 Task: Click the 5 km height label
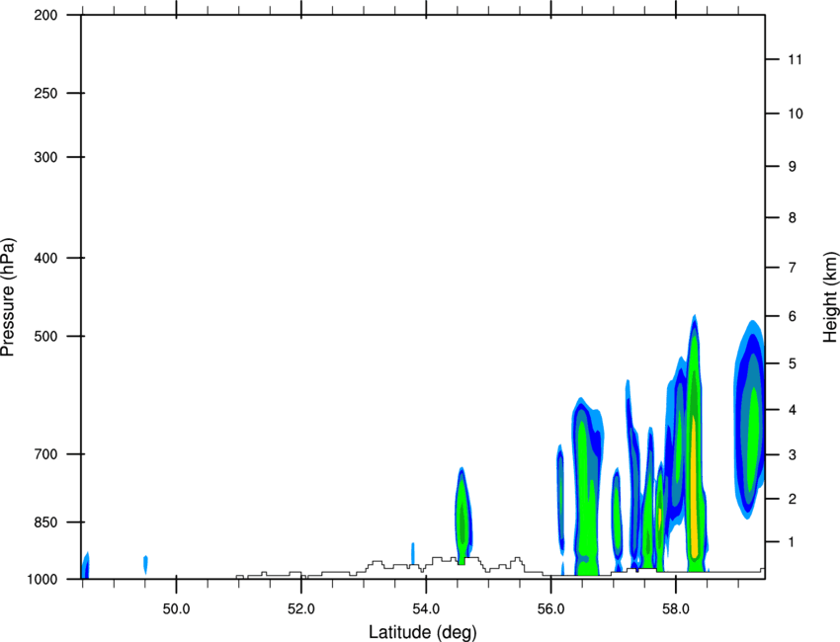pyautogui.click(x=793, y=363)
